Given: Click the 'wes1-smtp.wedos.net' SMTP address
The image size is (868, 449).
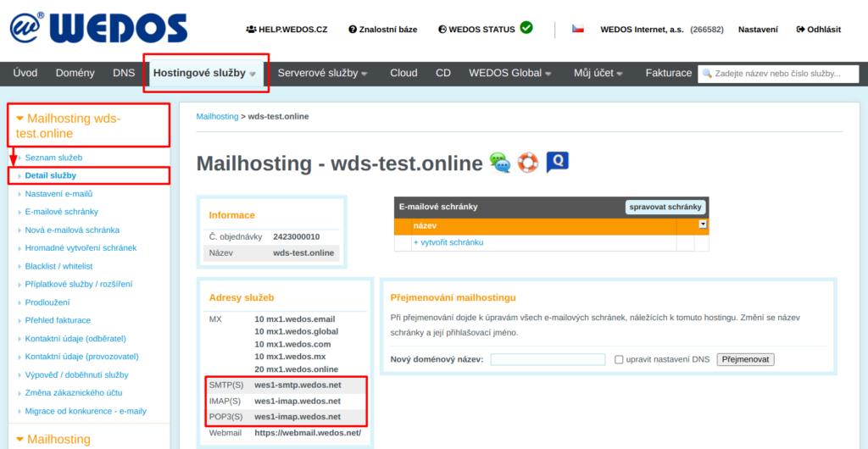Looking at the screenshot, I should (x=298, y=385).
